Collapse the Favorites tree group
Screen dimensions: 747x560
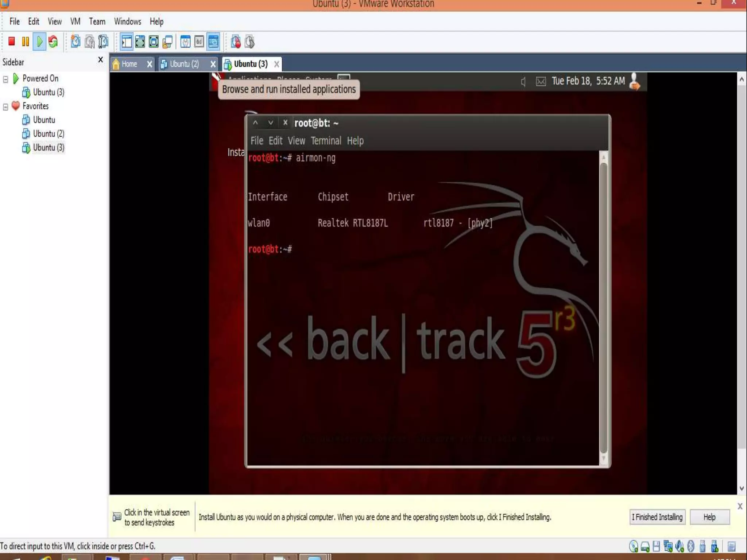coord(5,107)
